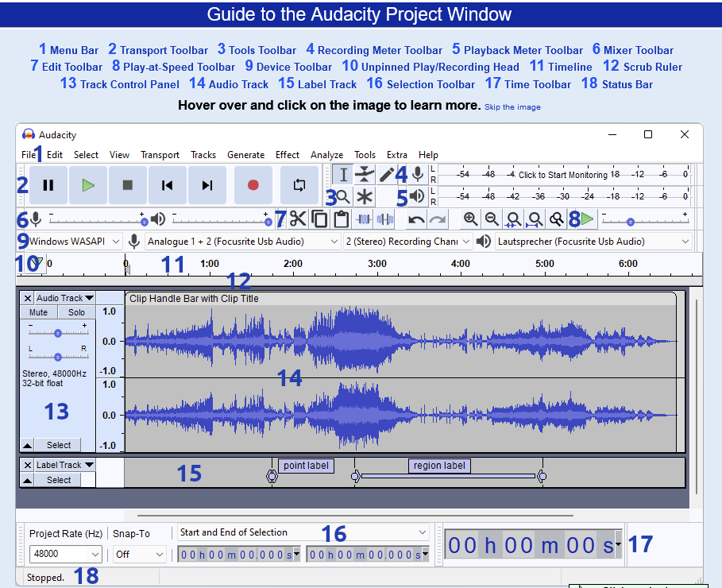
Task: Toggle Mute on the Audio Track
Action: [x=39, y=312]
